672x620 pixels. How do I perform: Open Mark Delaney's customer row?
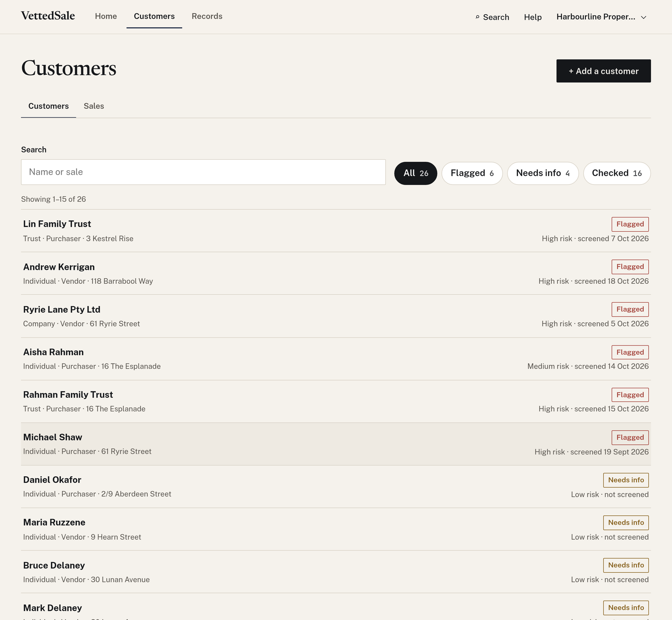[x=336, y=607]
